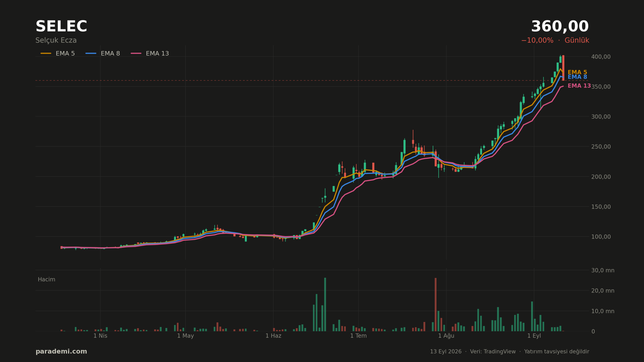The height and width of the screenshot is (362, 644).
Task: Click the 350,00 price axis label
Action: click(x=601, y=87)
